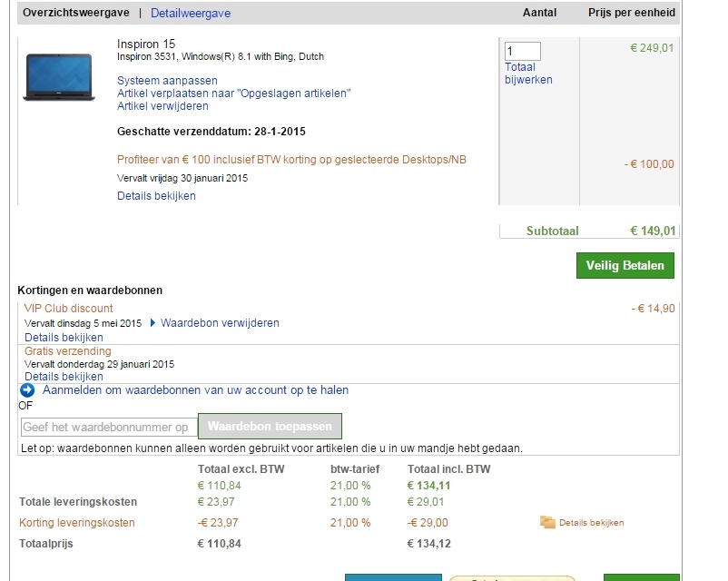This screenshot has width=728, height=581.
Task: Click the folder icon next to Details bekijken
Action: tap(548, 523)
